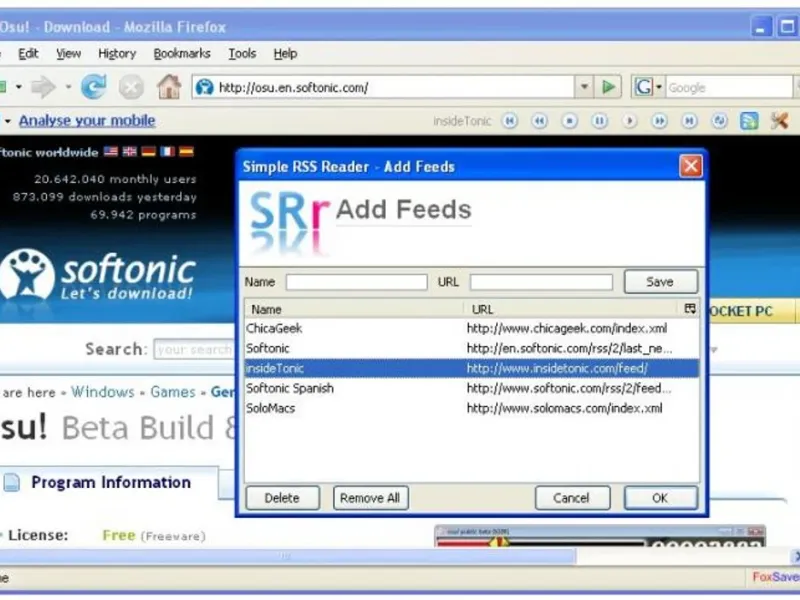
Task: Close the Add Feeds dialog with the red X
Action: [x=691, y=166]
